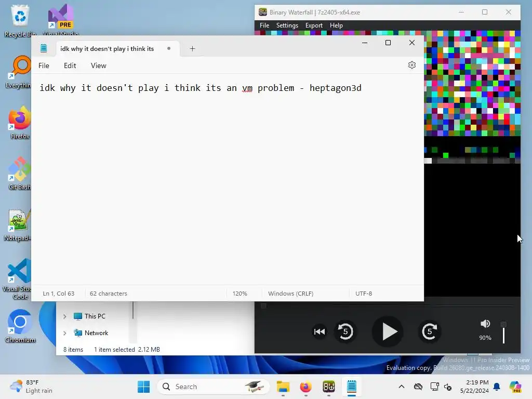This screenshot has width=532, height=399.
Task: Expand This PC in File Explorer tree
Action: [x=64, y=316]
